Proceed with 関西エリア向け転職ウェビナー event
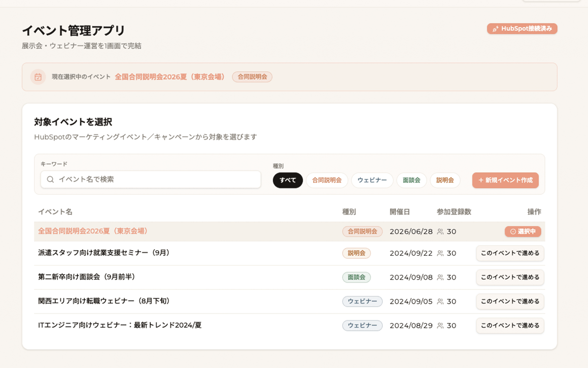The image size is (588, 368). click(x=510, y=301)
